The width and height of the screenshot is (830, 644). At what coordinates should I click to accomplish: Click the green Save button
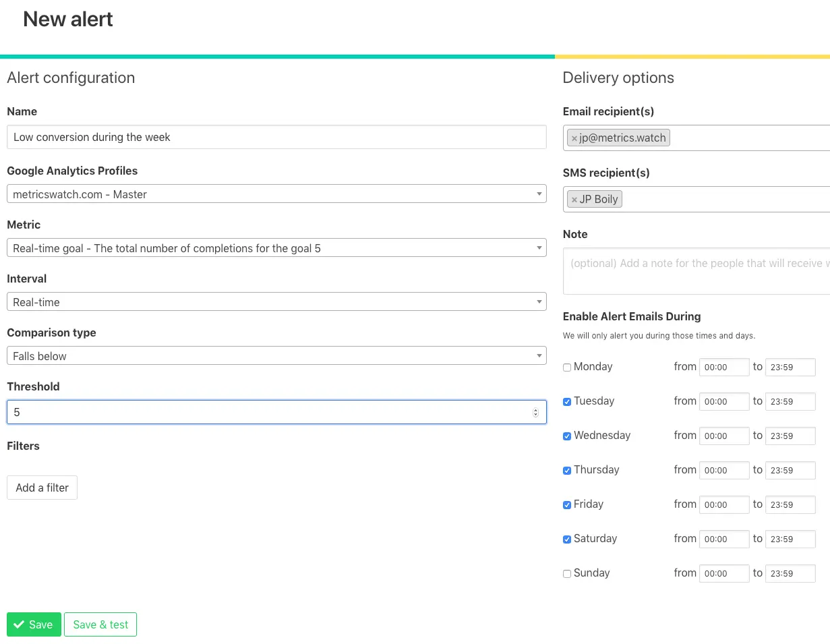[x=34, y=624]
